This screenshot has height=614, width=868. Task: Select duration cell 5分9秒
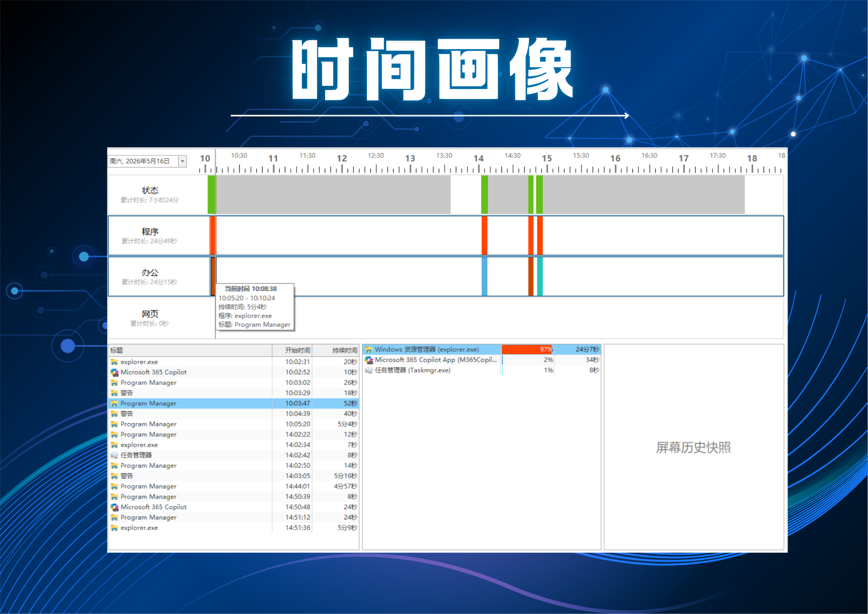click(336, 528)
